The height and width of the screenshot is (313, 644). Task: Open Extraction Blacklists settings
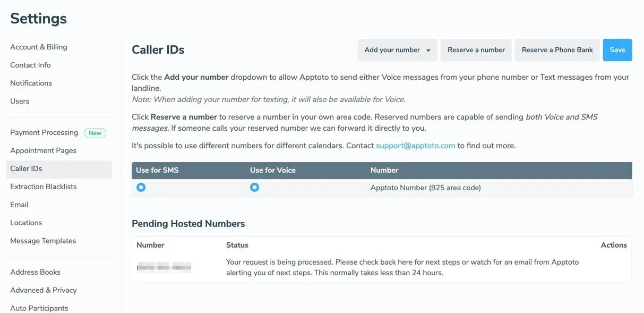(x=43, y=187)
